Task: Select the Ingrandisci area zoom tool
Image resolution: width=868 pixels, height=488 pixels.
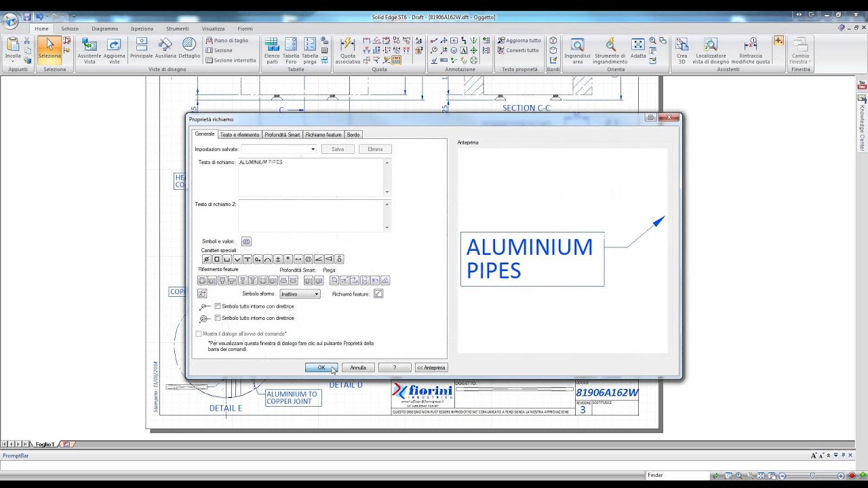Action: point(577,51)
